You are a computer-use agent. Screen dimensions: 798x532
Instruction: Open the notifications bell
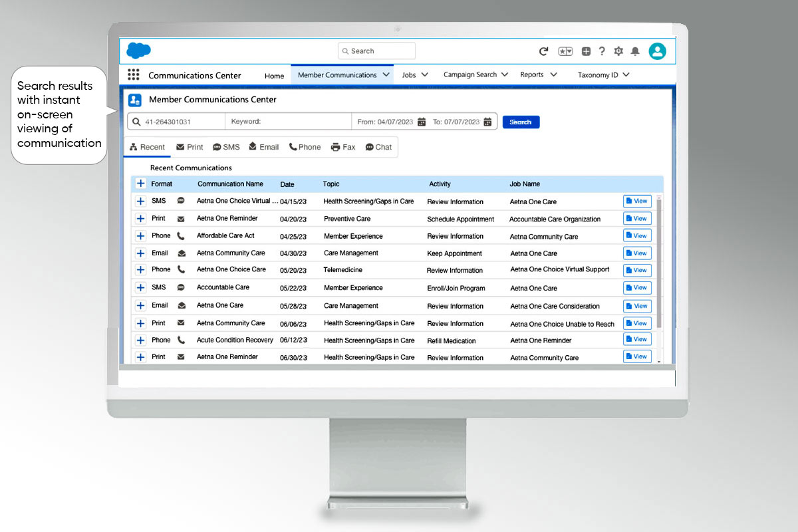[635, 51]
